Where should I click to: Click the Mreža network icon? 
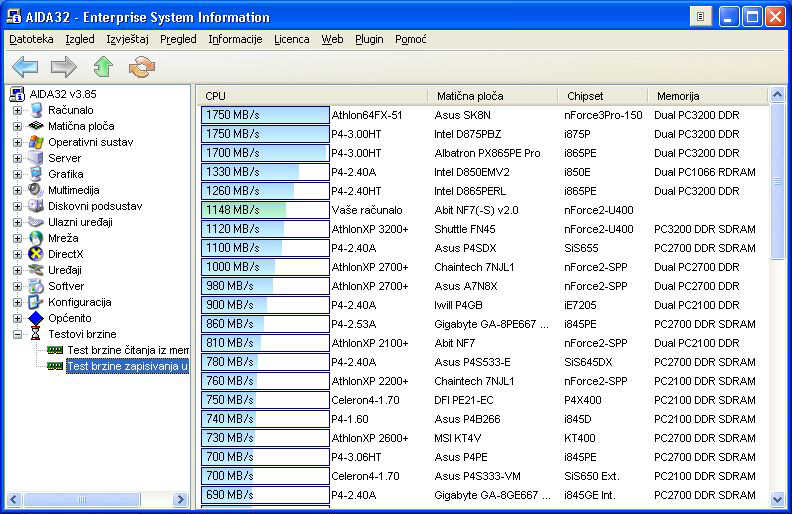[x=37, y=238]
